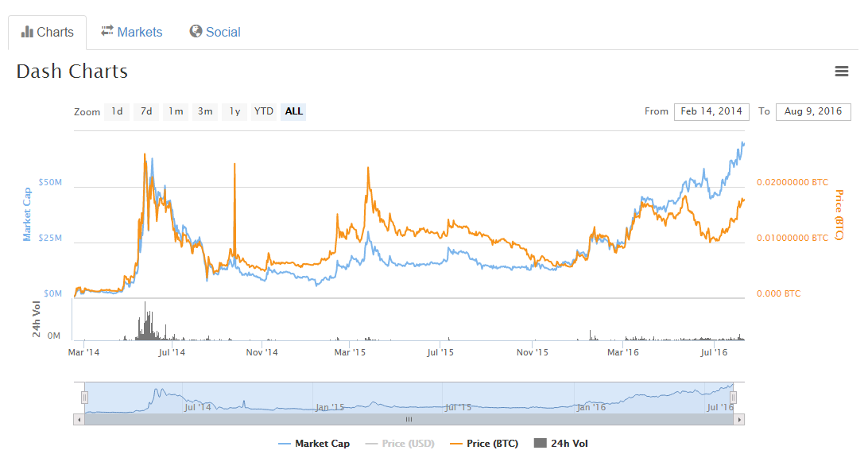Click the globe icon beside Social
Screen dimensions: 868x458
point(195,32)
